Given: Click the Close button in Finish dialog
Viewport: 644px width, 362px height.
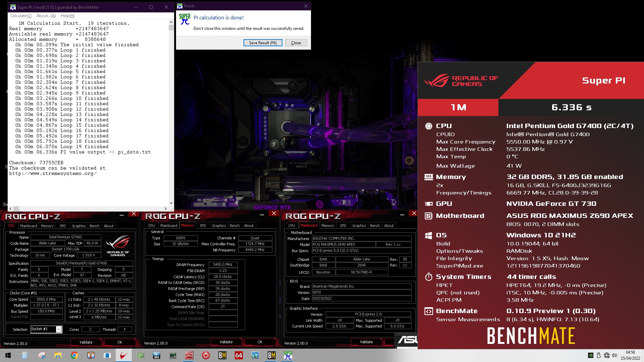Looking at the screenshot, I should click(x=296, y=43).
